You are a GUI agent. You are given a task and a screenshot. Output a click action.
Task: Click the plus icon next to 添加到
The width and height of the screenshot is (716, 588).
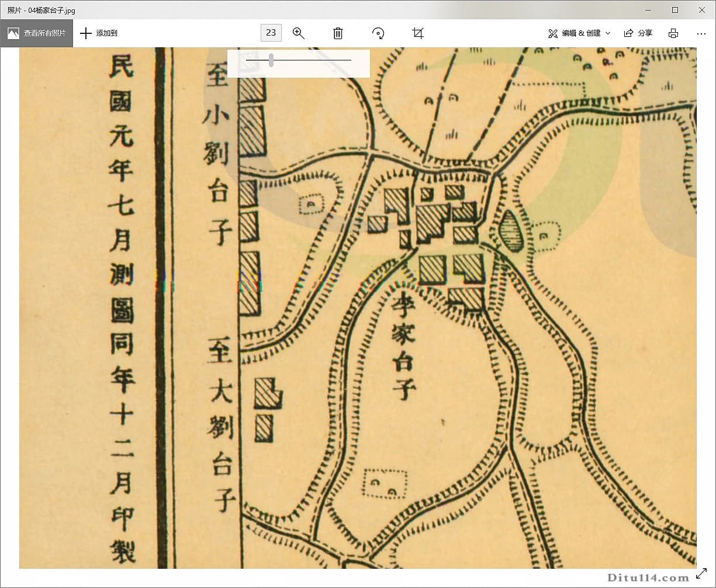(87, 33)
